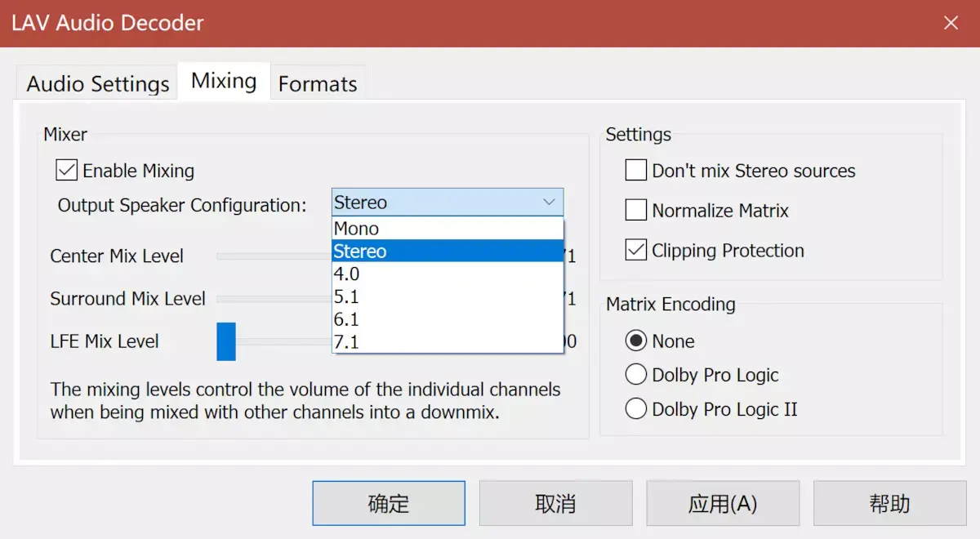Enable "Don't mix Stereo sources"
Viewport: 980px width, 539px height.
click(635, 171)
